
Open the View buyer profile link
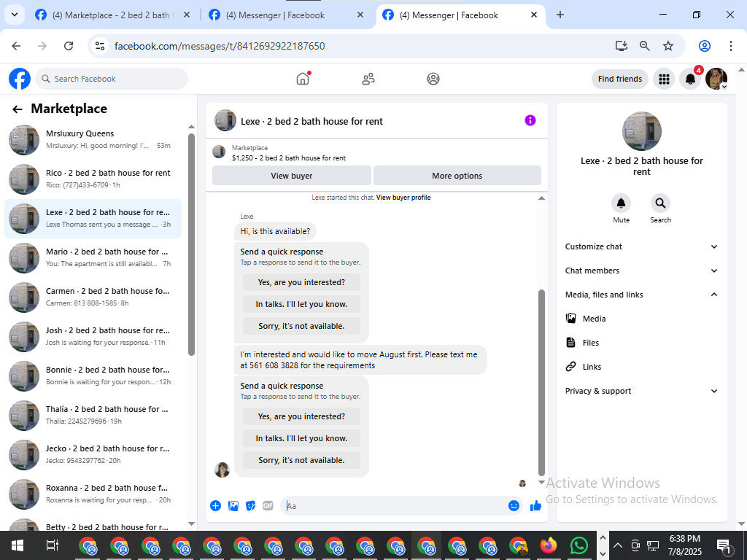point(403,198)
